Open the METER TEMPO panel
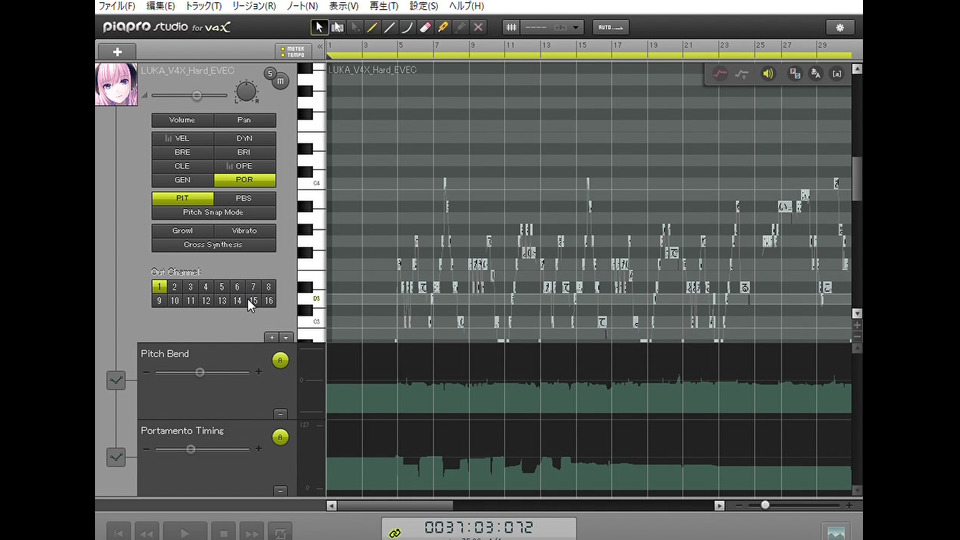960x540 pixels. [293, 51]
